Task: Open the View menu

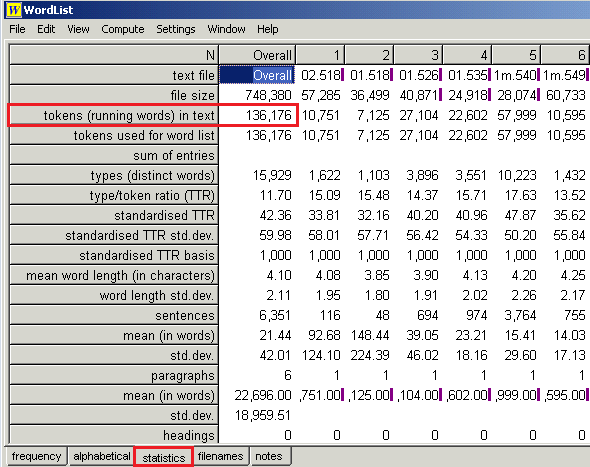Action: pyautogui.click(x=78, y=29)
